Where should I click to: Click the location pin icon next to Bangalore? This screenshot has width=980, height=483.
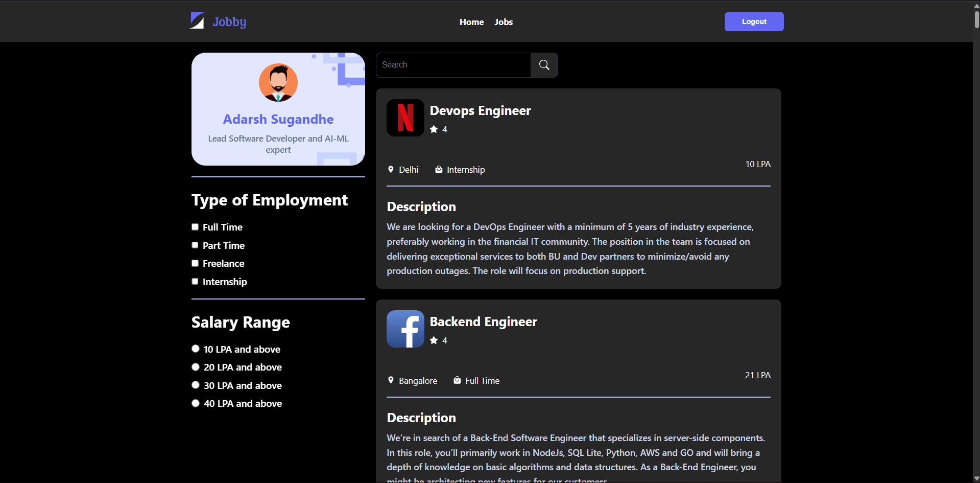[391, 380]
